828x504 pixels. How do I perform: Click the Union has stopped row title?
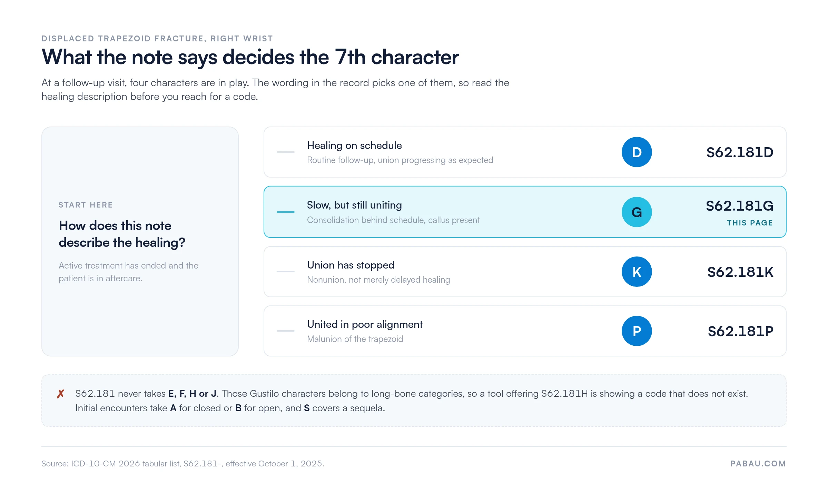[x=351, y=265]
